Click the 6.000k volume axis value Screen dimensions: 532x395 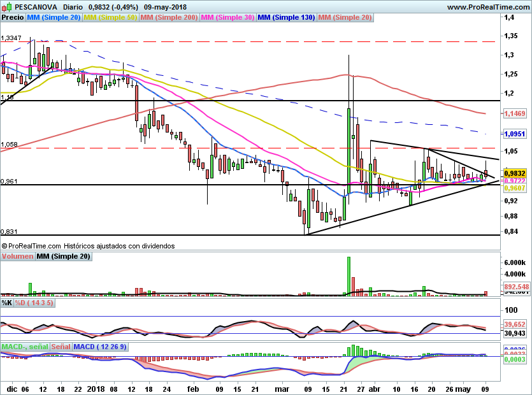click(x=515, y=262)
